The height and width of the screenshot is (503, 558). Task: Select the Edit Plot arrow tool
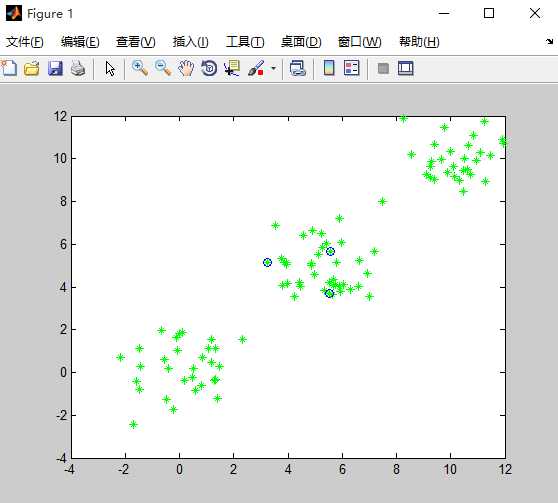[x=110, y=68]
